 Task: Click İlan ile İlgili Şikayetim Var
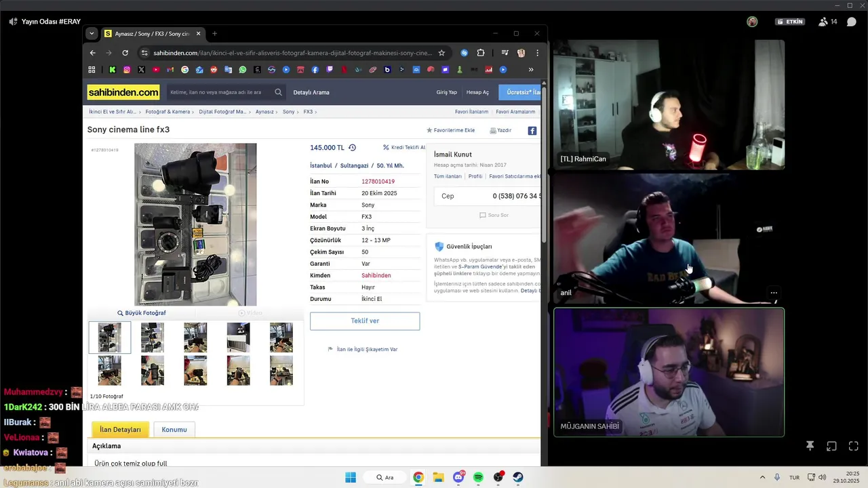[x=363, y=349]
